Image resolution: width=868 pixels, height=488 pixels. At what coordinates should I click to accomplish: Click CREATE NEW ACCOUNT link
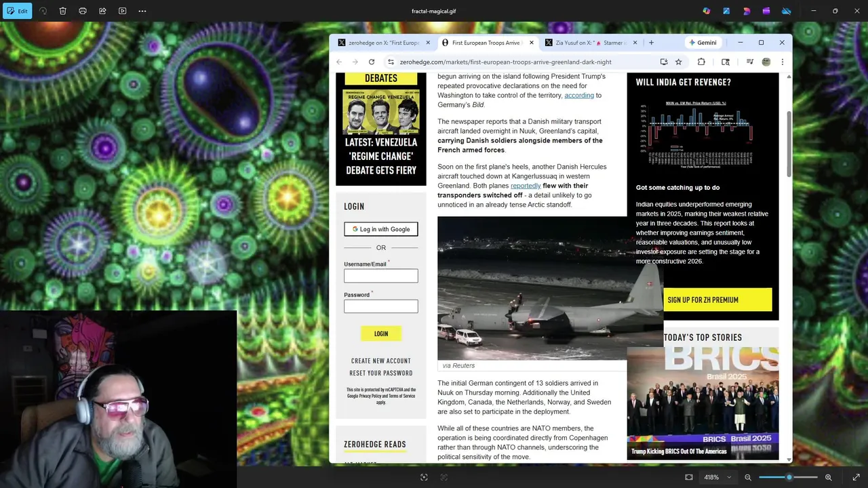(381, 361)
